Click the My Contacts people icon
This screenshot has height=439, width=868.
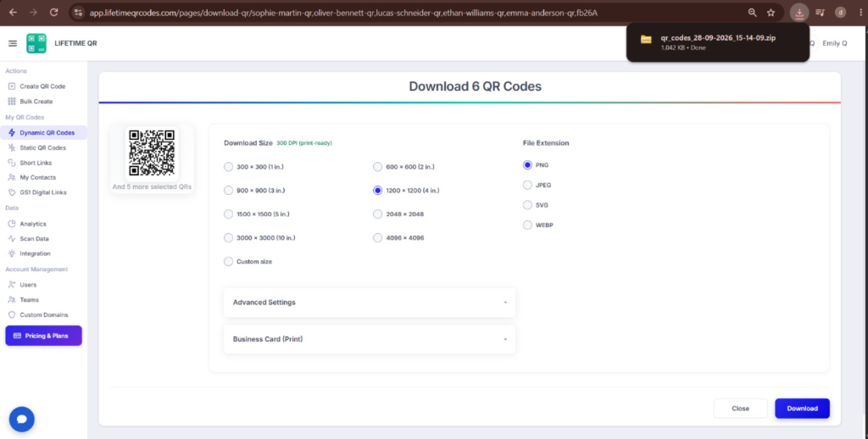(x=12, y=178)
